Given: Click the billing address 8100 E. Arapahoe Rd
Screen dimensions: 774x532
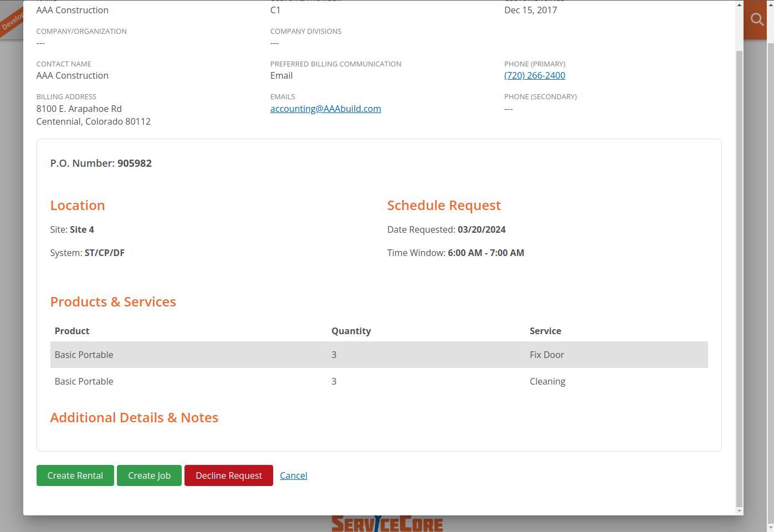Looking at the screenshot, I should click(79, 109).
